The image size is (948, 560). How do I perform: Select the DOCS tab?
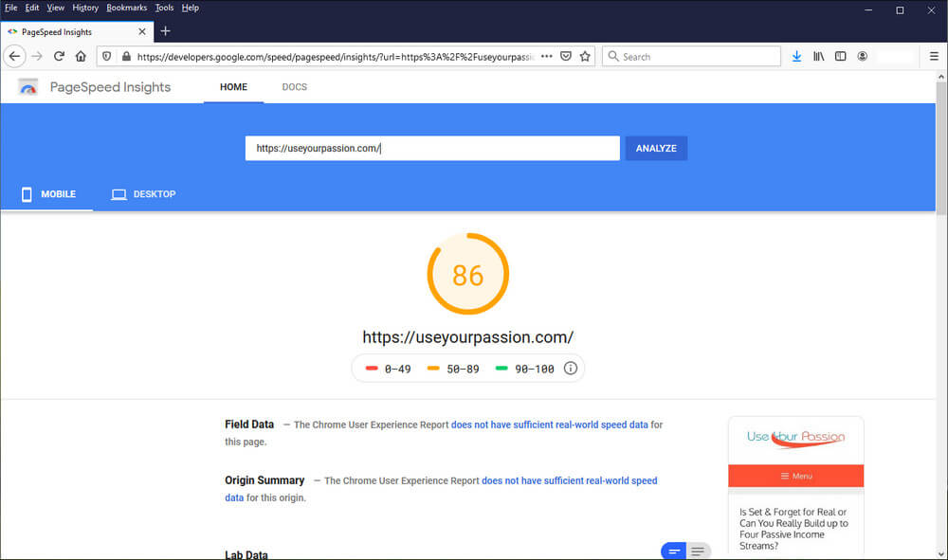pyautogui.click(x=295, y=87)
